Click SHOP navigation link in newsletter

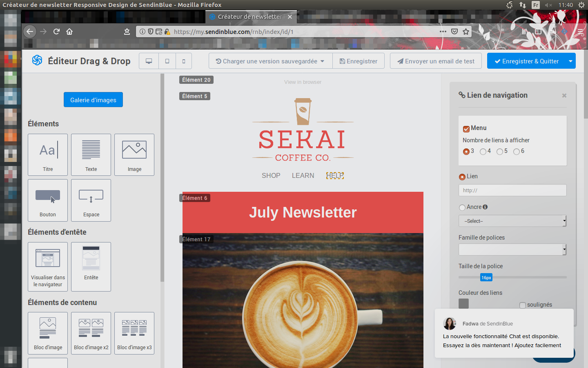(271, 175)
